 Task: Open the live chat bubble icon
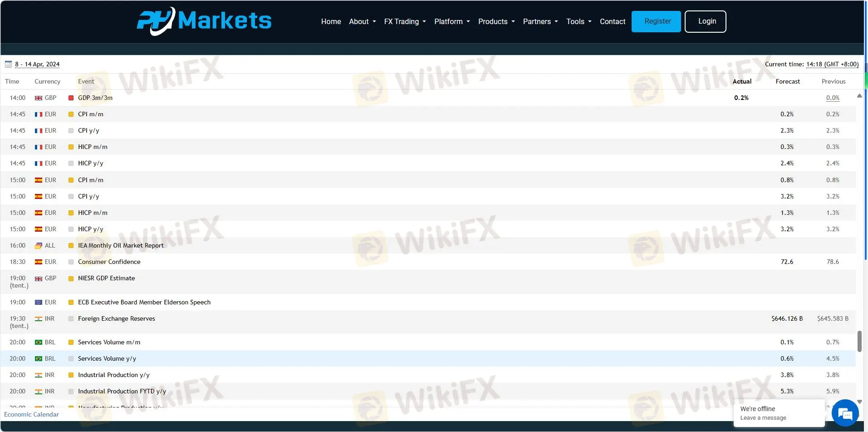[x=845, y=413]
